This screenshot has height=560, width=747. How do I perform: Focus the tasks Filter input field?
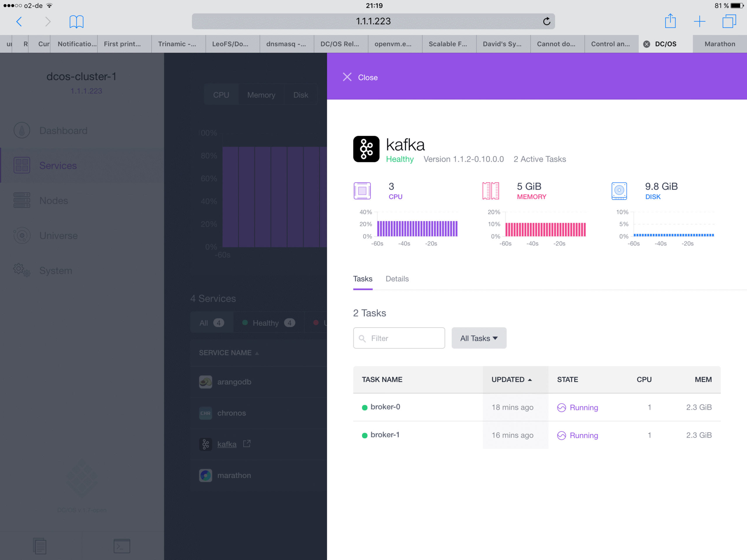pyautogui.click(x=399, y=338)
